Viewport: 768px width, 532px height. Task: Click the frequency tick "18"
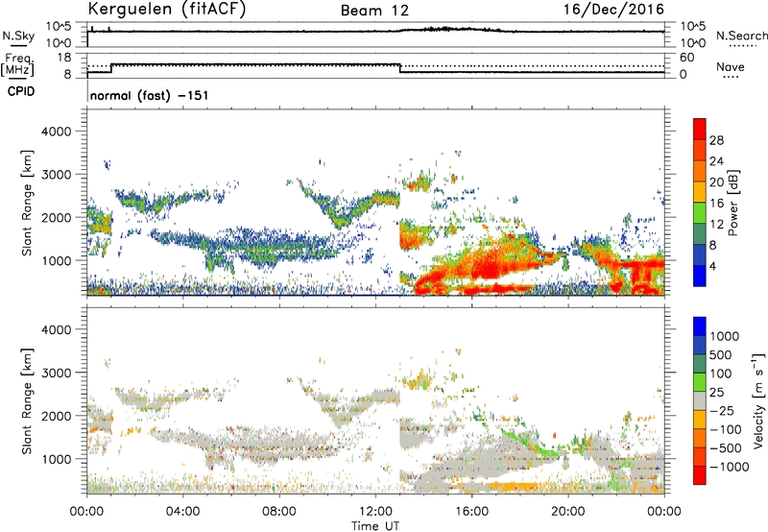63,58
